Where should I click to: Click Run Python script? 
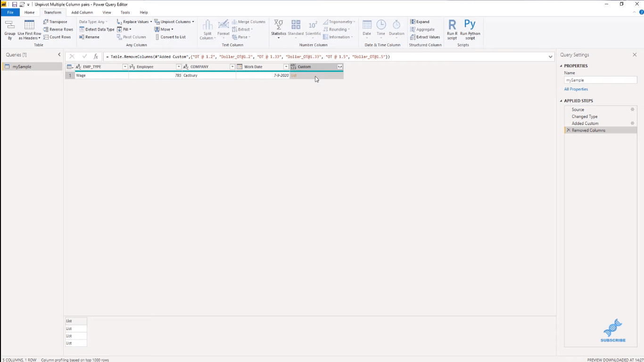[x=470, y=30]
